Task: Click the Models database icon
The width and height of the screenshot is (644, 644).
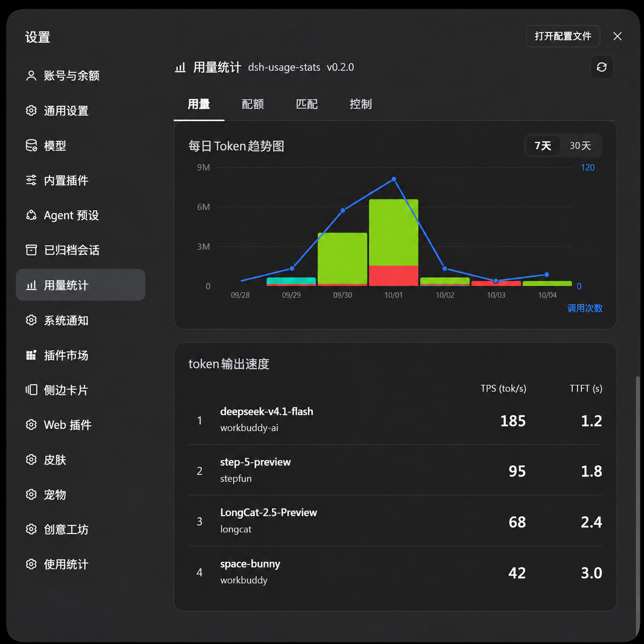Action: coord(31,145)
